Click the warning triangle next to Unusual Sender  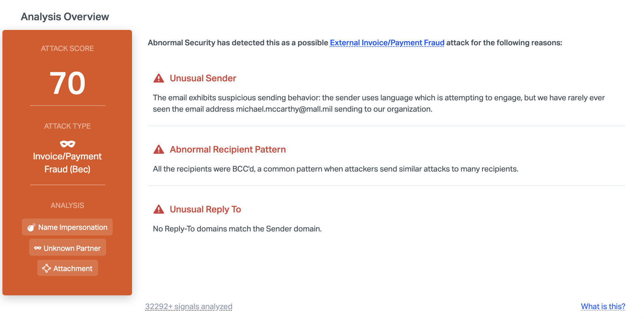click(x=159, y=78)
